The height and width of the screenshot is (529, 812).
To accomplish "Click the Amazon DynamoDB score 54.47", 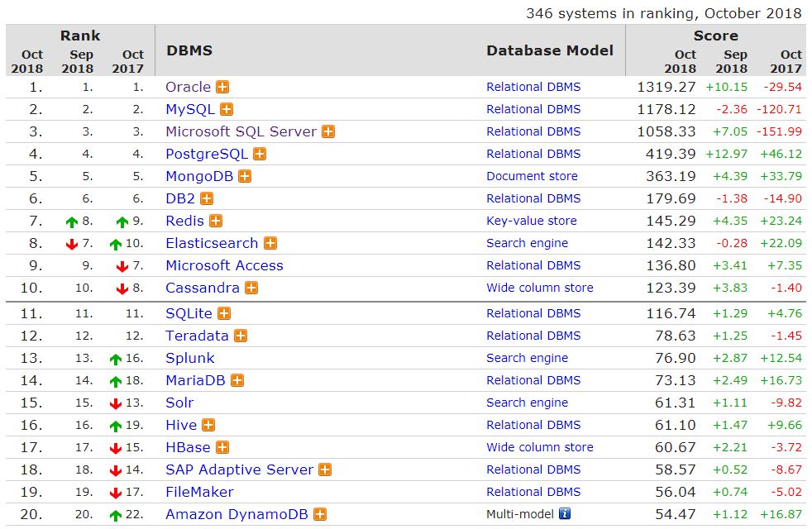I will click(676, 514).
